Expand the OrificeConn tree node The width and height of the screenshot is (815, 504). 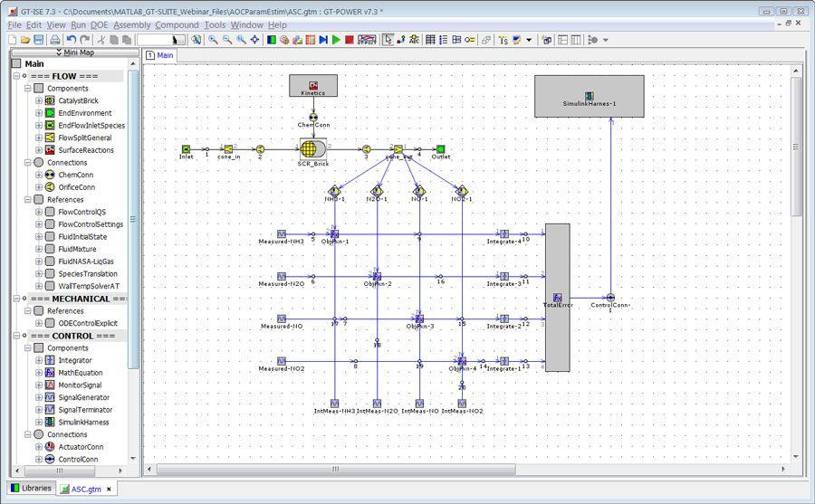[39, 187]
